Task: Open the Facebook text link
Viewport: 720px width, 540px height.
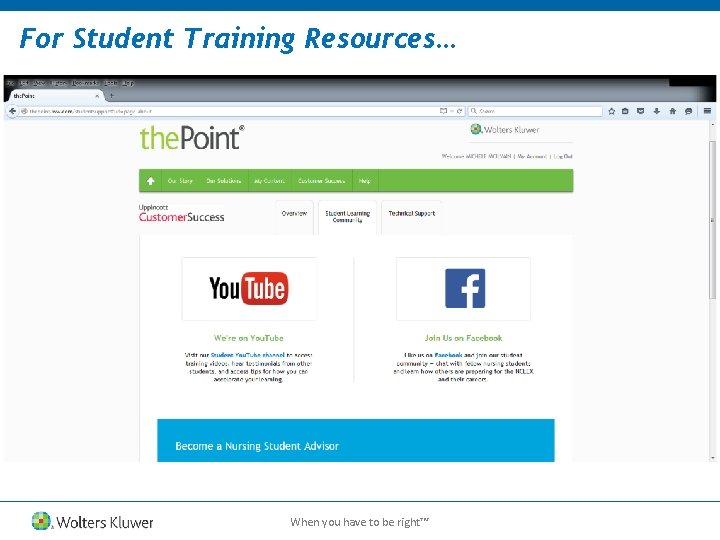Action: point(448,355)
